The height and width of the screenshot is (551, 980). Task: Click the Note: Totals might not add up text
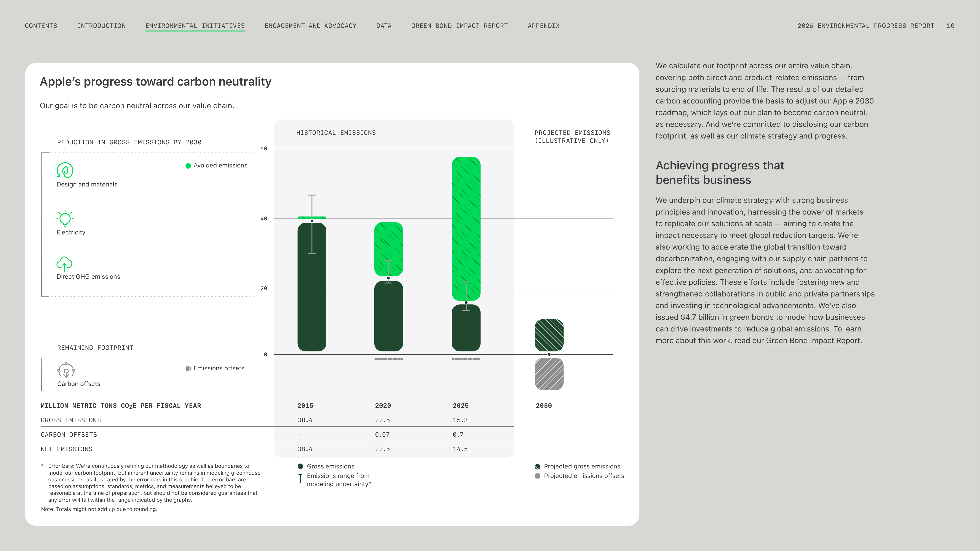click(99, 510)
